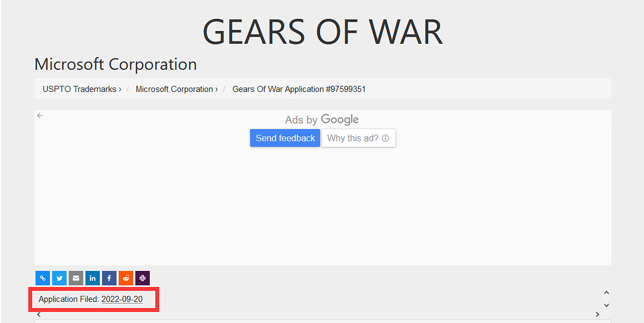Share this trademark on Twitter

point(59,278)
